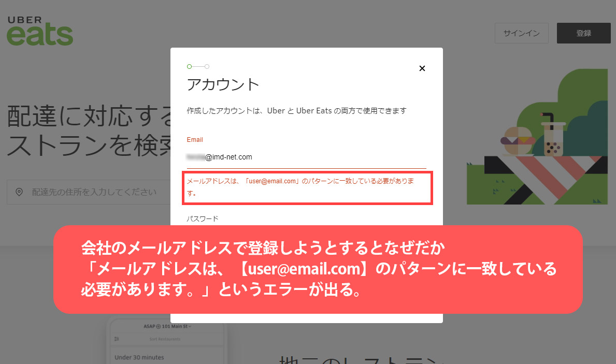Click the Under 30 minutes text
Viewport: 616px width, 364px height.
(139, 357)
